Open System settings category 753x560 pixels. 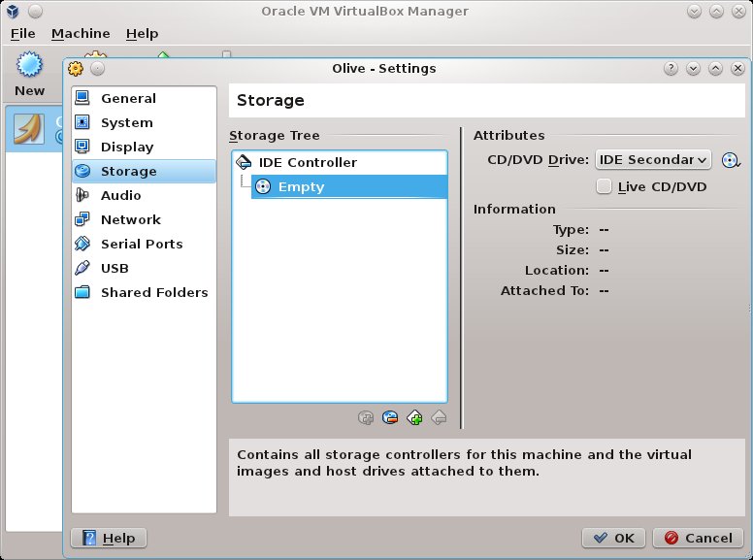[x=144, y=122]
